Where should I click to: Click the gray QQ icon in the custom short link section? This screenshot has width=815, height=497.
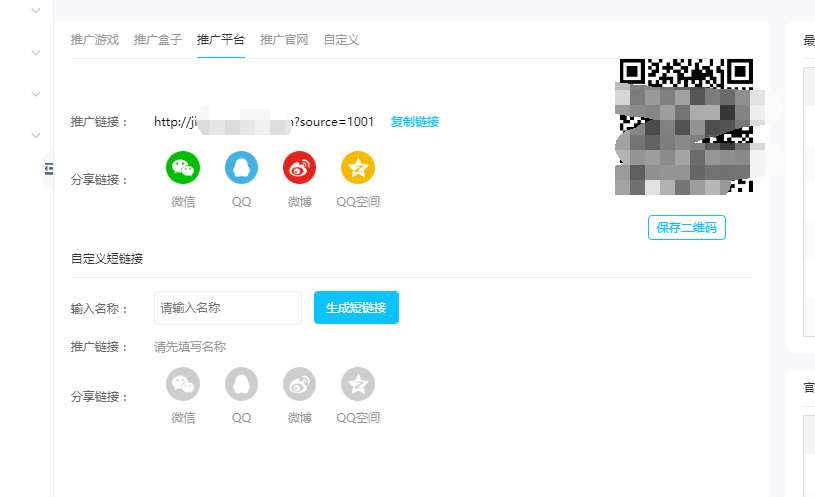241,384
